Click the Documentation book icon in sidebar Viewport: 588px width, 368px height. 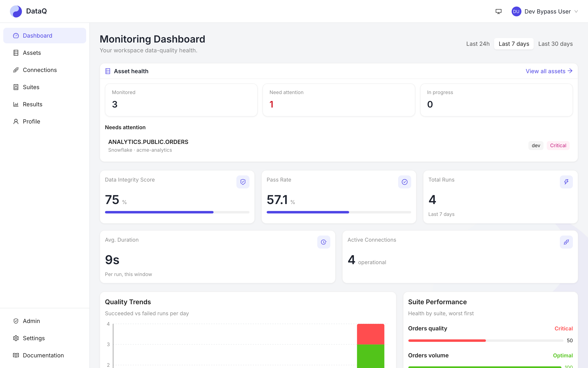pos(16,355)
